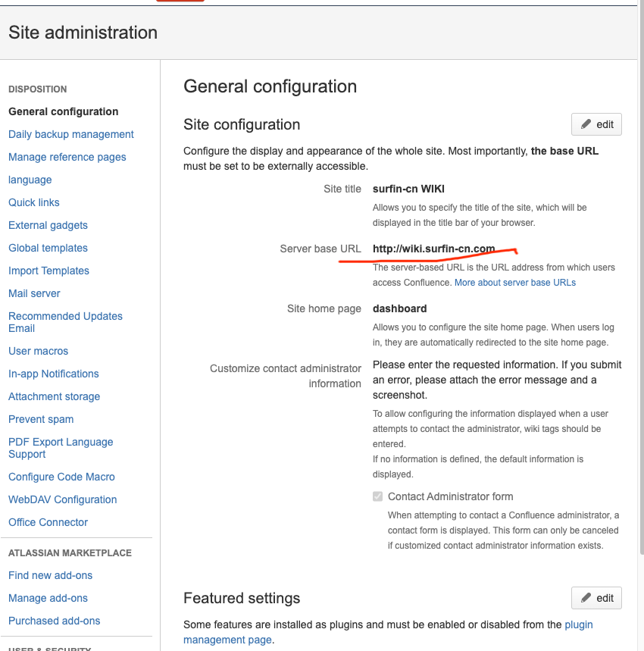
Task: Open the plugin management page link
Action: click(x=388, y=632)
